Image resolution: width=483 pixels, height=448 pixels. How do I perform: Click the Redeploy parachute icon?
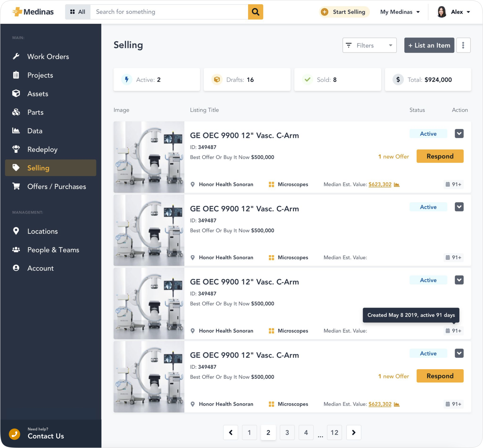click(x=16, y=149)
